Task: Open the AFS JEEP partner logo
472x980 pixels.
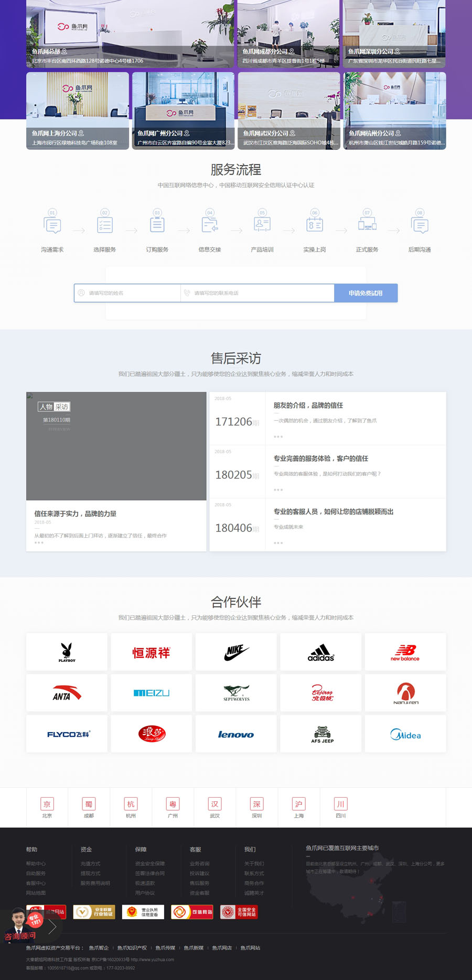Action: coord(321,734)
